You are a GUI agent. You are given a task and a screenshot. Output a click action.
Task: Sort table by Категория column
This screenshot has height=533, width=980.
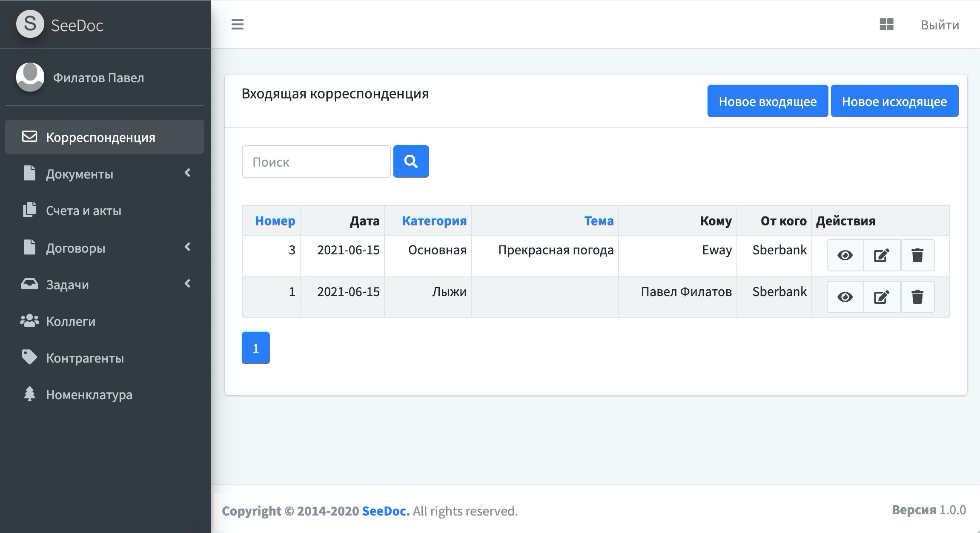[x=434, y=221]
